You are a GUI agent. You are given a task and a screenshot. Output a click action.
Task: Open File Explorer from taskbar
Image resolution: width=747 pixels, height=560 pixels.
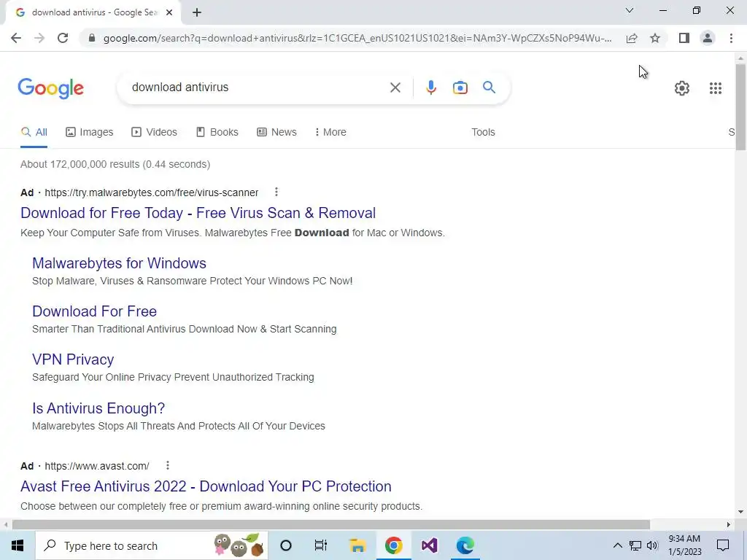[x=357, y=545]
